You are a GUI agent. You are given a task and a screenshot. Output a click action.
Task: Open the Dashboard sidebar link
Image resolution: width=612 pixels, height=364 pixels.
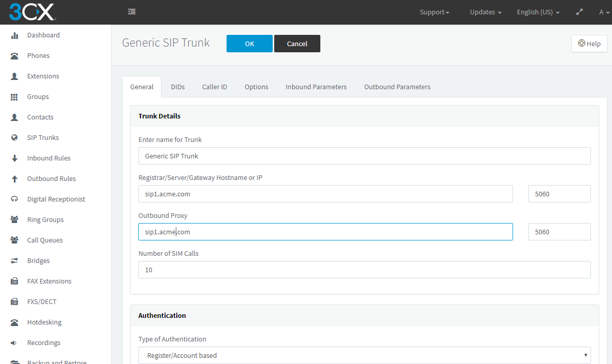pos(44,35)
